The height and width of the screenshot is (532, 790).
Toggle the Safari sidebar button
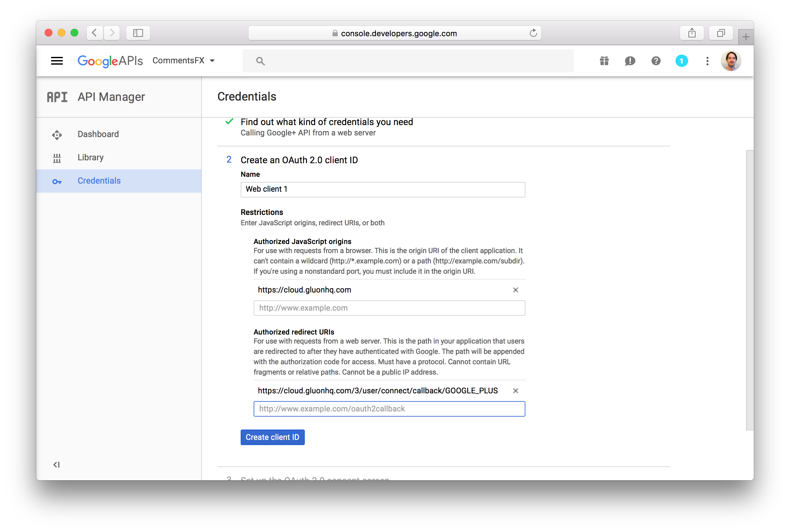(138, 33)
